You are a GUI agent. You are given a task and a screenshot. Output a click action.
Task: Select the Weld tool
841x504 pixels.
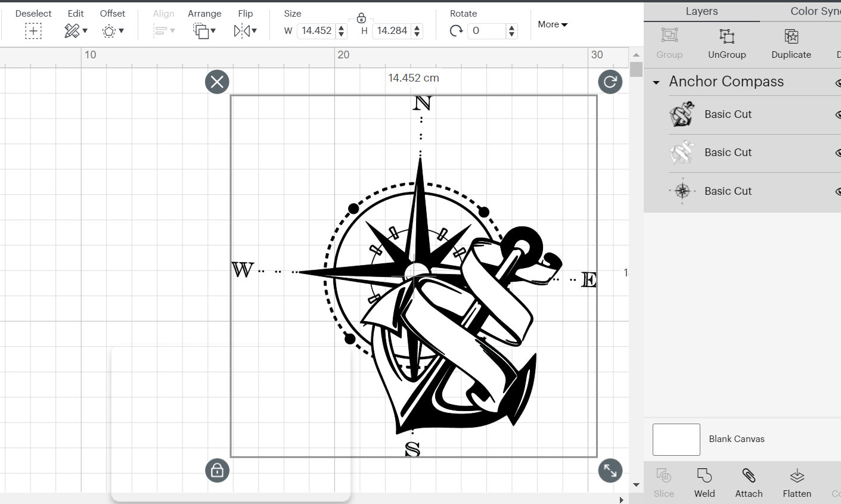click(704, 483)
